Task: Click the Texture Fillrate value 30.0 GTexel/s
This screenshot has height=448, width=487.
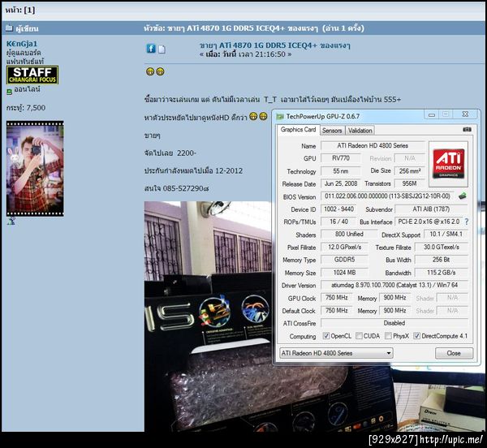Action: (x=442, y=247)
